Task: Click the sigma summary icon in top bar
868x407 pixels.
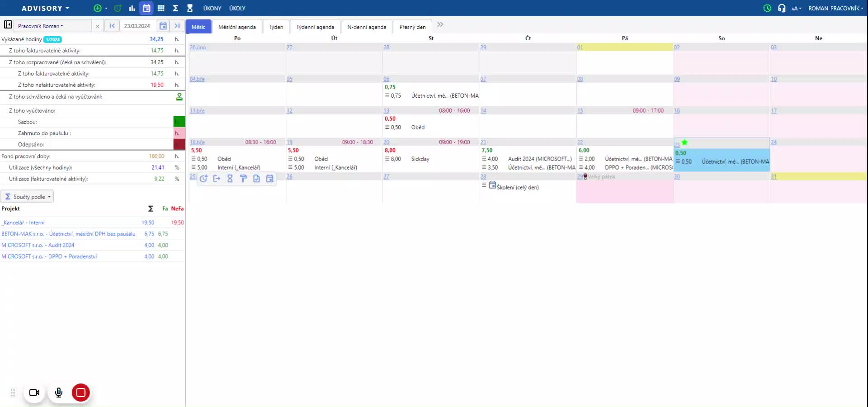Action: pyautogui.click(x=175, y=8)
